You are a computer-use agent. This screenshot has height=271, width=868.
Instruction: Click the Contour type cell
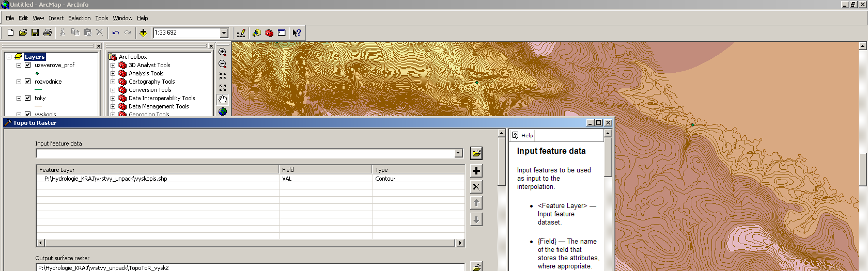point(419,179)
